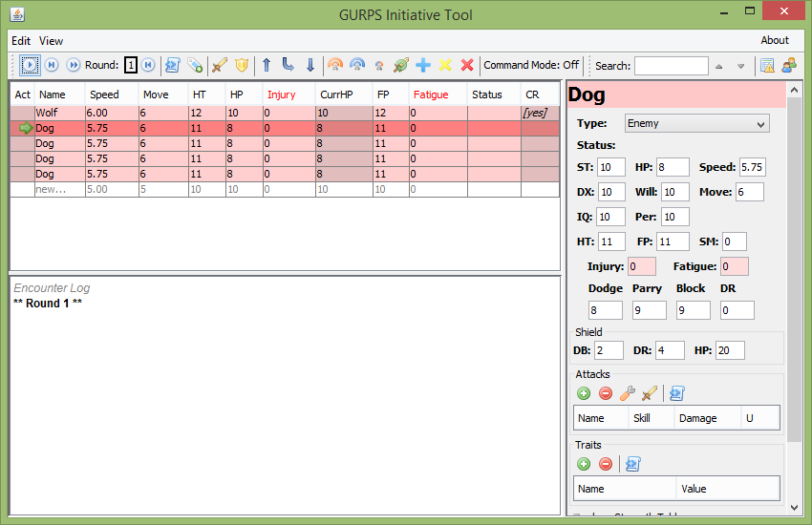This screenshot has height=525, width=812.
Task: Click the red X delete icon
Action: (x=467, y=65)
